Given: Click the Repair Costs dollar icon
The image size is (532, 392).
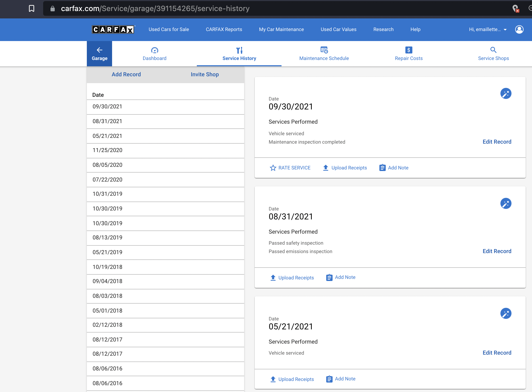Looking at the screenshot, I should tap(409, 50).
